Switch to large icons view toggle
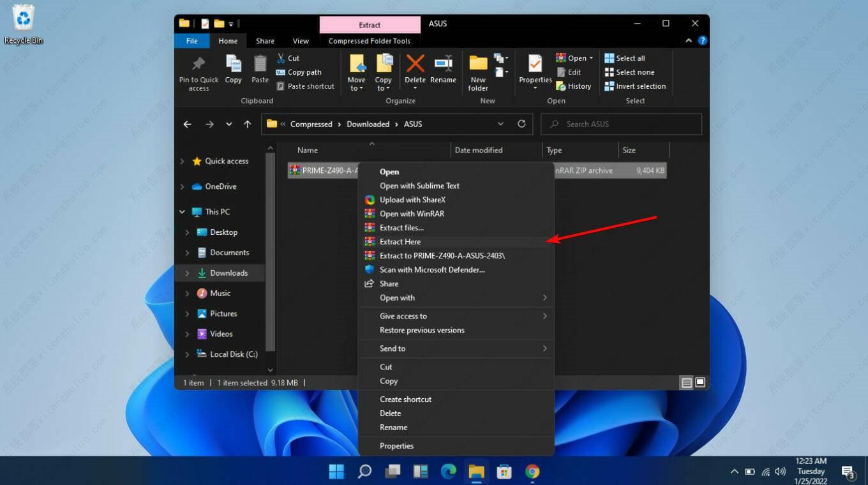The width and height of the screenshot is (868, 485). pos(700,383)
